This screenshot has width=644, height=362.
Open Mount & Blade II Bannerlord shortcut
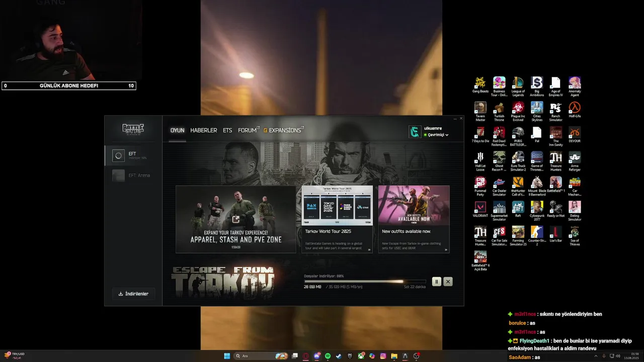pos(537,187)
